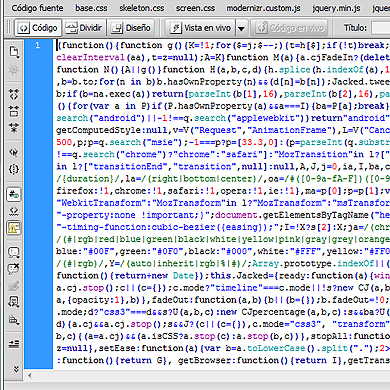Open skeleton.css related file tab
The height and width of the screenshot is (390, 390).
pos(142,8)
